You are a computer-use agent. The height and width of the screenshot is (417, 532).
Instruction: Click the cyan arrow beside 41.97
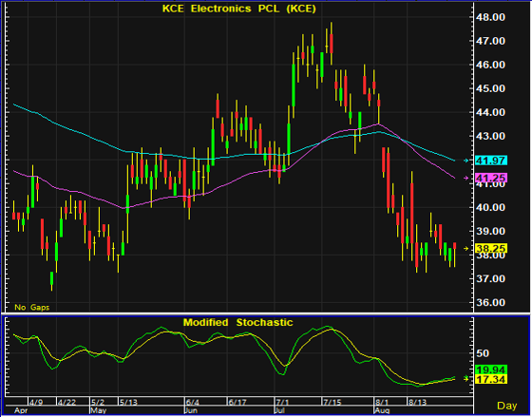465,161
